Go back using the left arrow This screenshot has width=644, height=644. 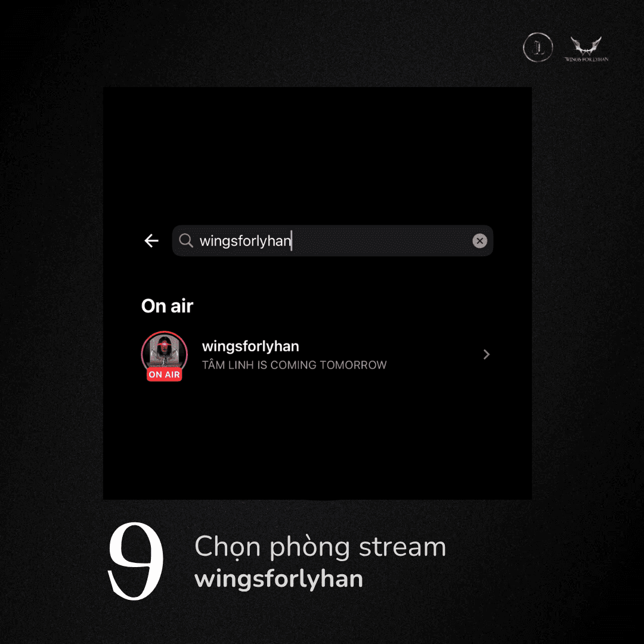pyautogui.click(x=151, y=241)
